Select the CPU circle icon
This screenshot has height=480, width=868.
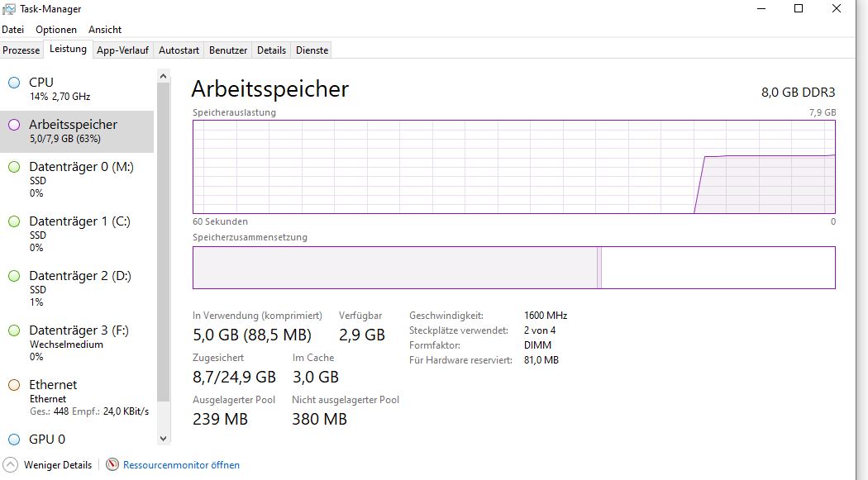13,83
